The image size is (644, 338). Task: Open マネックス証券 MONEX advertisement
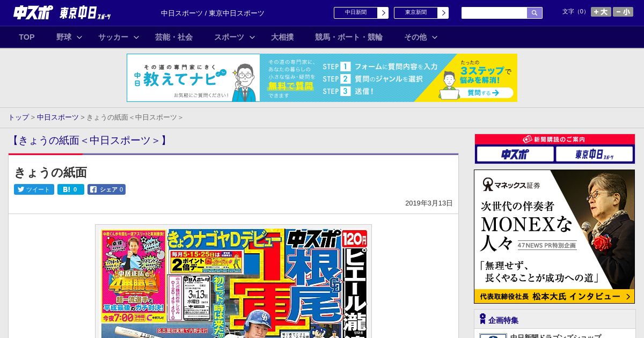[554, 237]
